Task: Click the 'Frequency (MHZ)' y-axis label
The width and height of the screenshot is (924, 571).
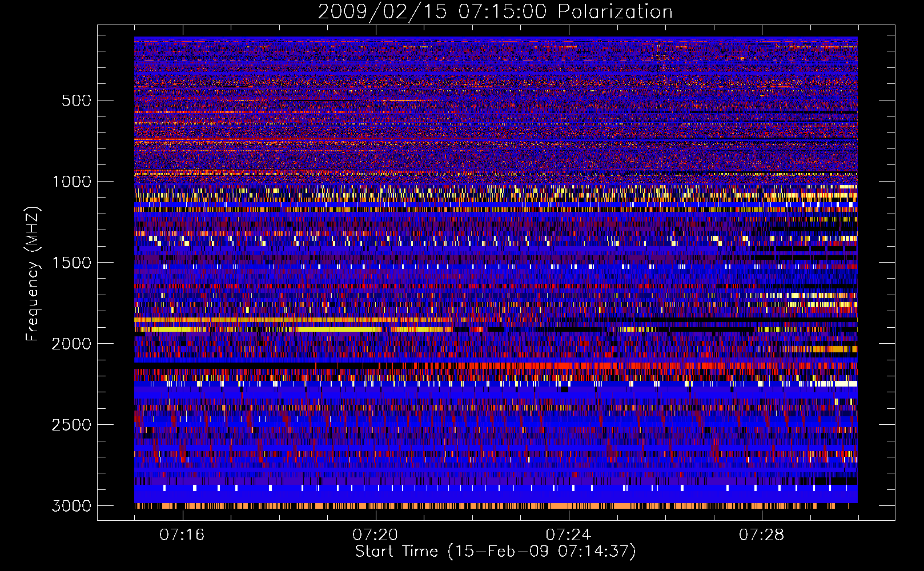Action: pos(33,274)
